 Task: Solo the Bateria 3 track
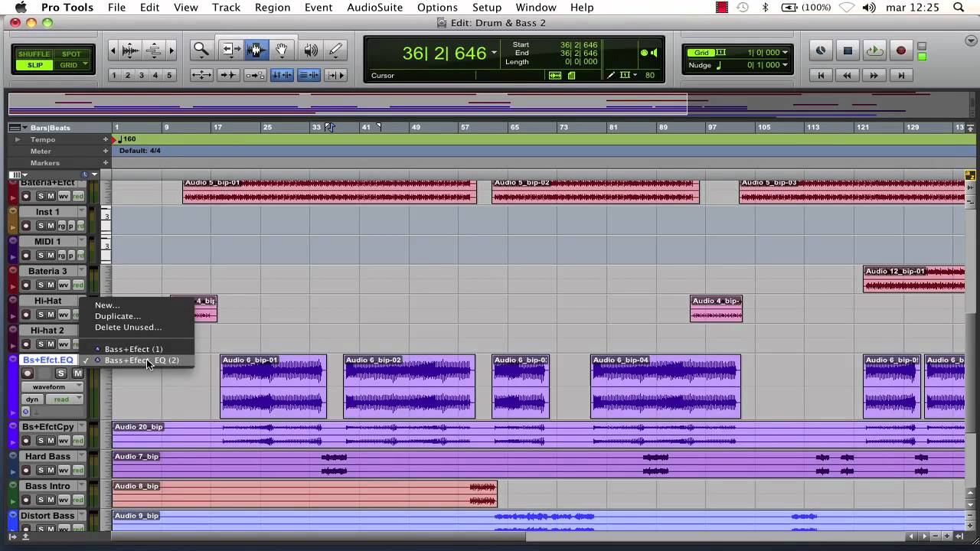click(41, 285)
